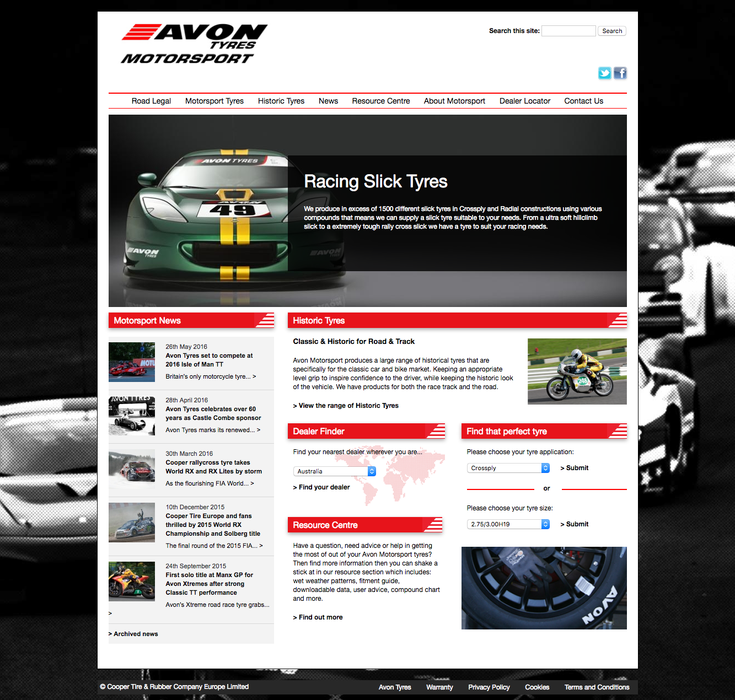
Task: Expand the Australia country dropdown
Action: click(334, 471)
